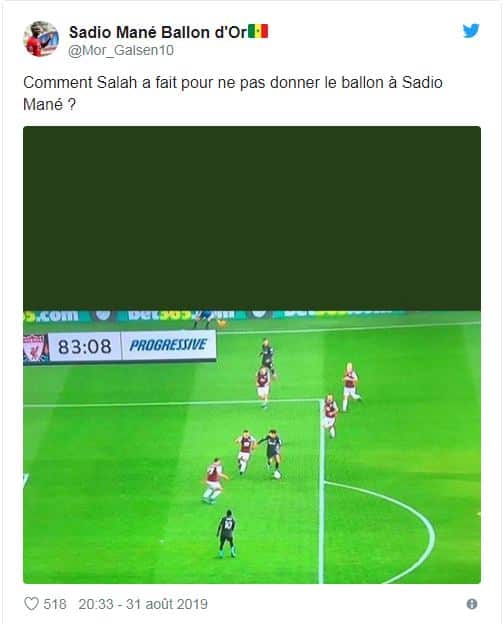
Task: Click the football at the dribbler's feet
Action: click(277, 474)
